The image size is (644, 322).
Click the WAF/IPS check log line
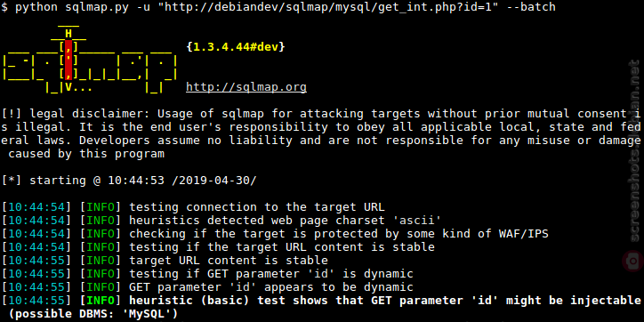point(275,234)
